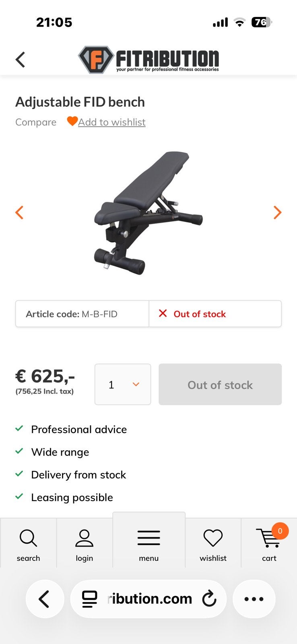This screenshot has height=644, width=297.
Task: Open the page settings icon in address bar
Action: point(89,599)
